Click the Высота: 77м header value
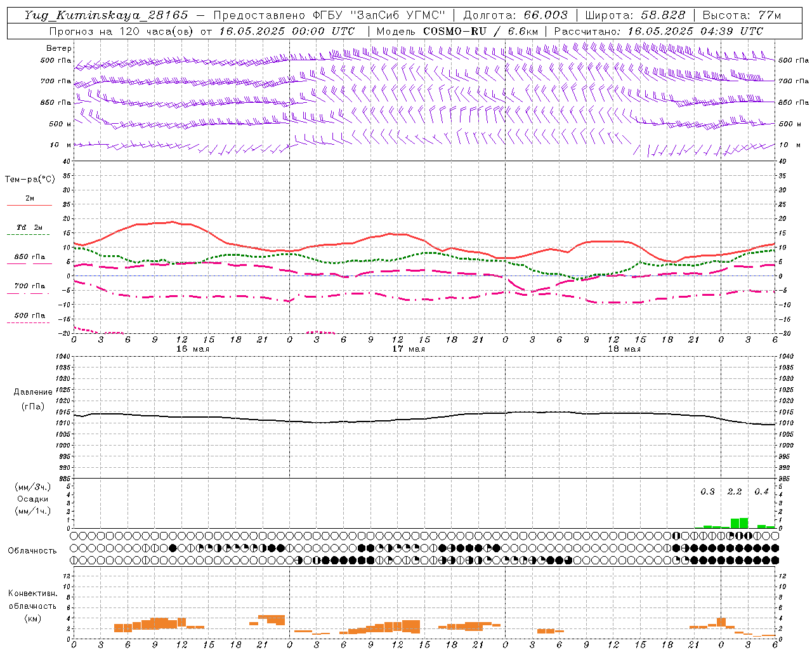812x650 pixels. click(742, 15)
